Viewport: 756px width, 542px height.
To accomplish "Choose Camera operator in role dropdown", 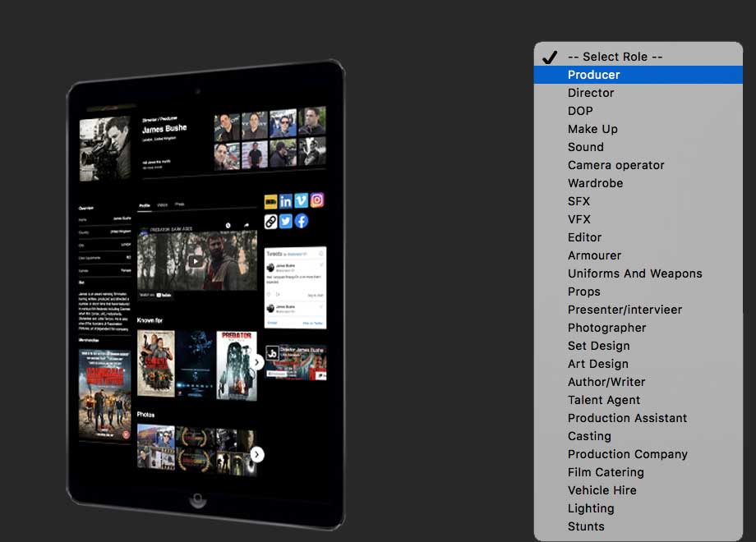I will coord(615,165).
